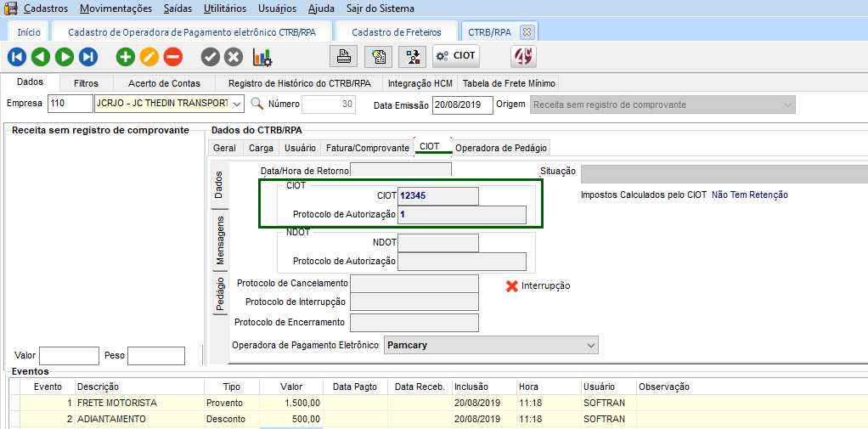Click the red delete record icon
The image size is (868, 429).
coord(172,57)
